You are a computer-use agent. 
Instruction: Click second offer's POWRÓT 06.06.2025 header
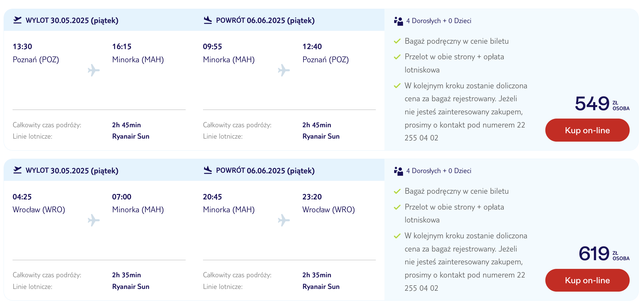coord(265,170)
